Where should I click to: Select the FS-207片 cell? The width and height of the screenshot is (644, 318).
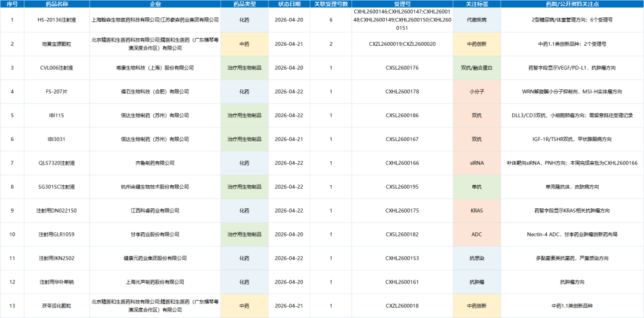coord(57,92)
